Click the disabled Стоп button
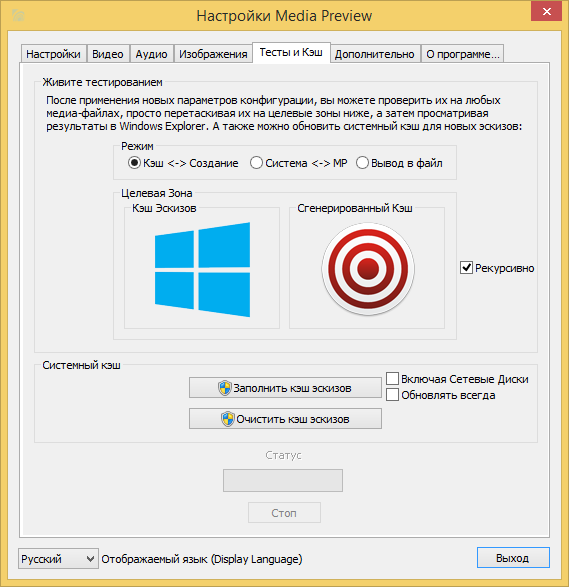 pos(284,513)
